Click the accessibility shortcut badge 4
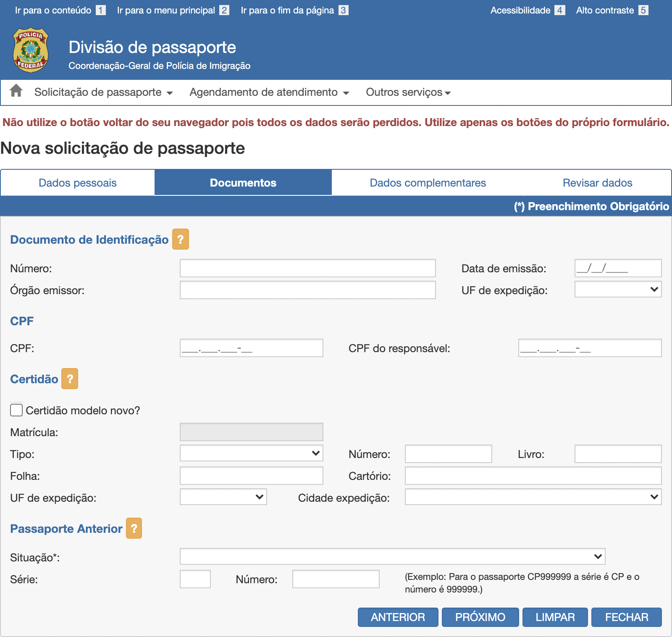 (559, 10)
